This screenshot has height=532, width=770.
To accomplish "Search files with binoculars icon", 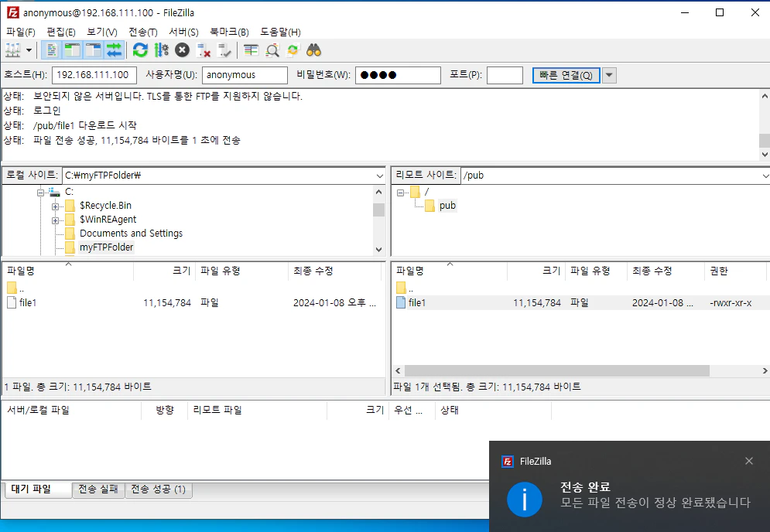I will [x=313, y=50].
